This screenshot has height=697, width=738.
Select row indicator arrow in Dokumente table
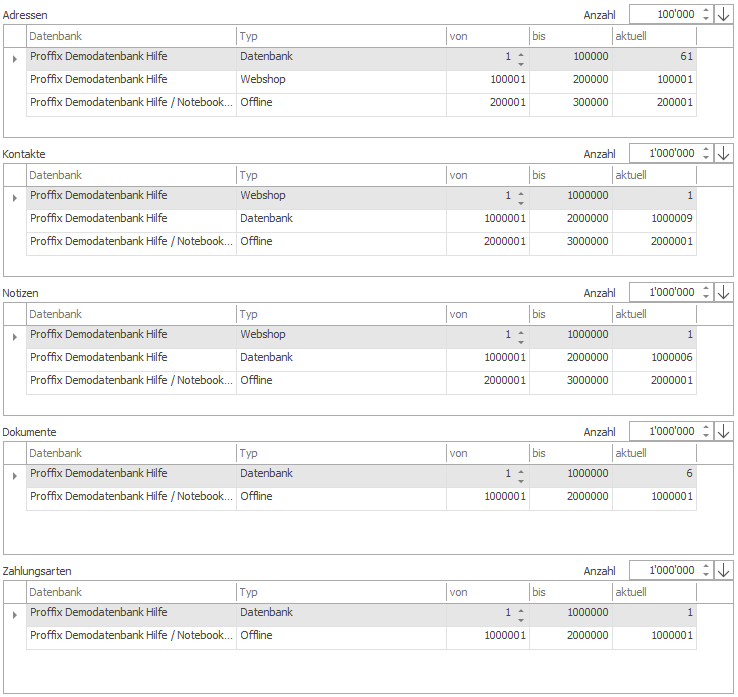coord(15,476)
